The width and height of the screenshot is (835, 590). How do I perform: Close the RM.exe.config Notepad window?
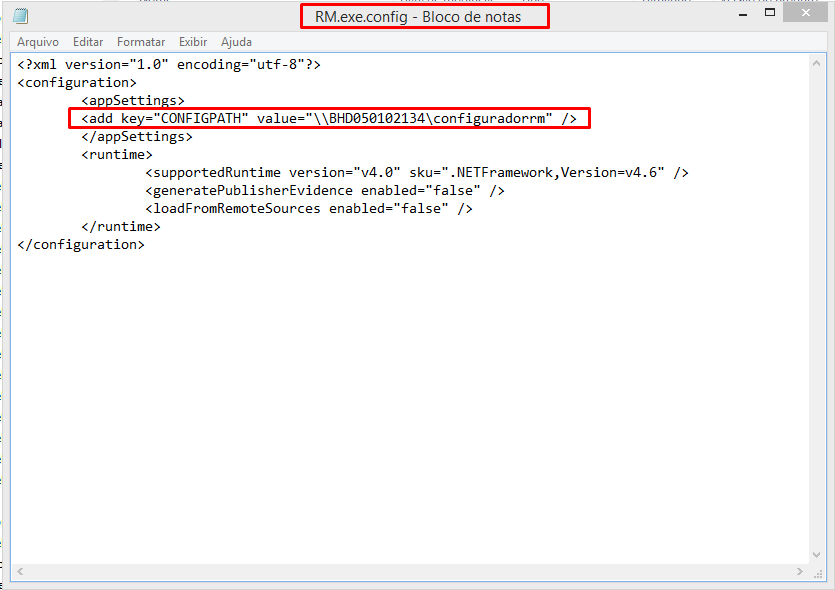coord(806,13)
